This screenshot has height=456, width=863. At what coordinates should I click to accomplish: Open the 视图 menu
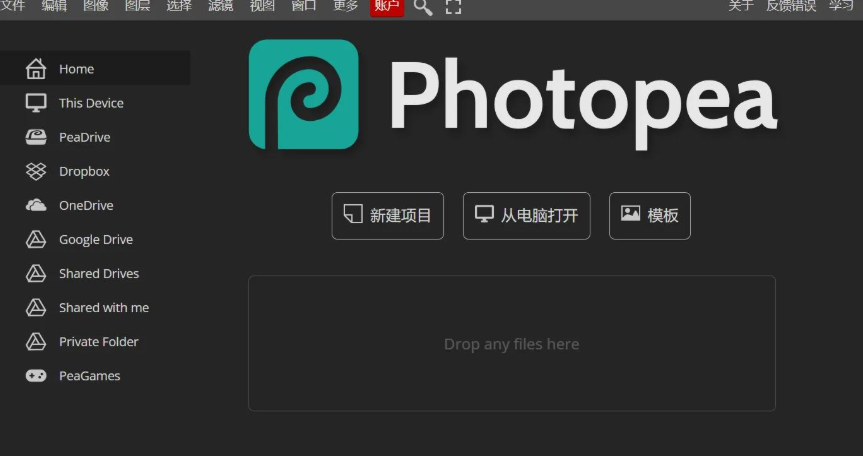click(262, 6)
